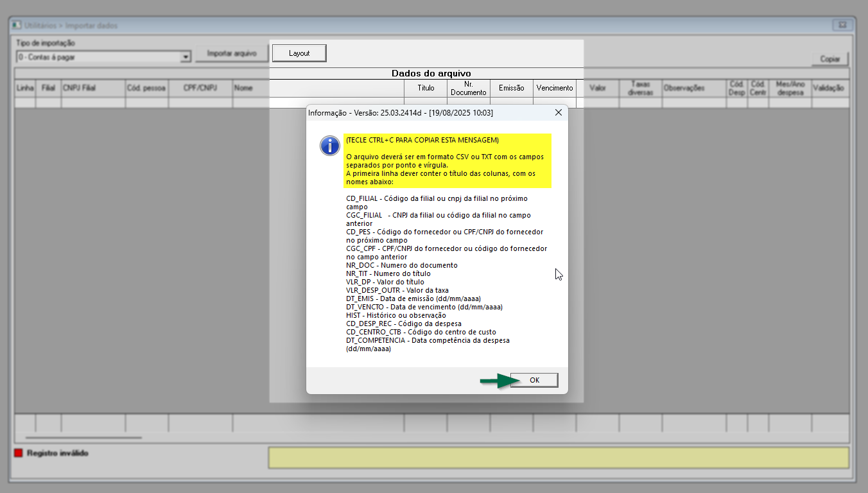Click the CNPJ Filial column header
The height and width of the screenshot is (493, 868).
93,88
